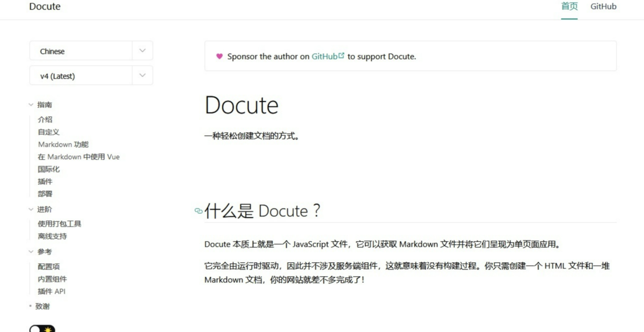This screenshot has height=332, width=644.
Task: Open the Chinese language dropdown
Action: click(x=91, y=51)
